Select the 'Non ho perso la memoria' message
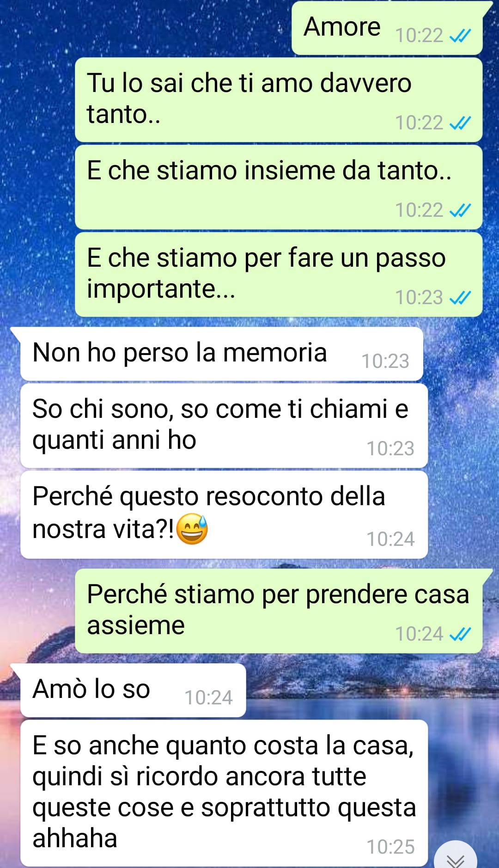 (222, 354)
